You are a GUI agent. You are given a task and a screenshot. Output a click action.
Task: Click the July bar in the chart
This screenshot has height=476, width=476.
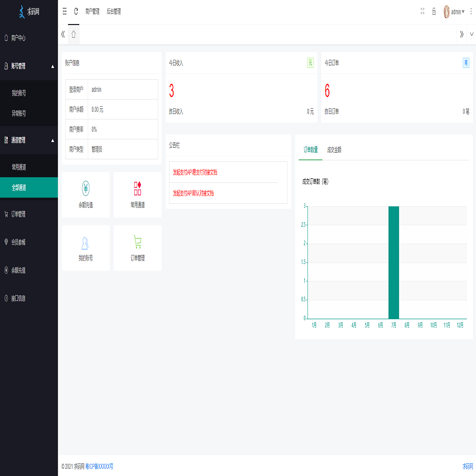[x=393, y=262]
